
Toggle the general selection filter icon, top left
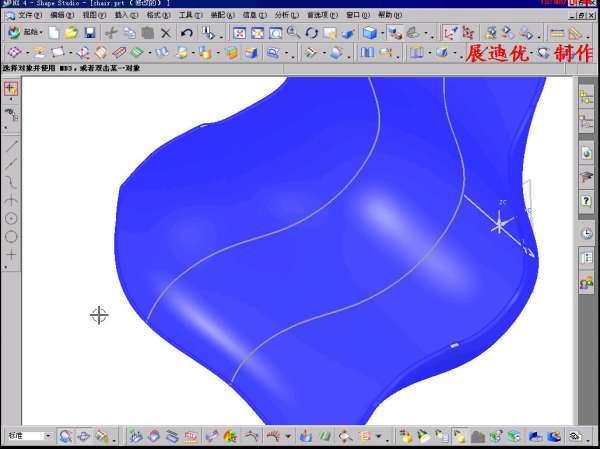tap(11, 89)
